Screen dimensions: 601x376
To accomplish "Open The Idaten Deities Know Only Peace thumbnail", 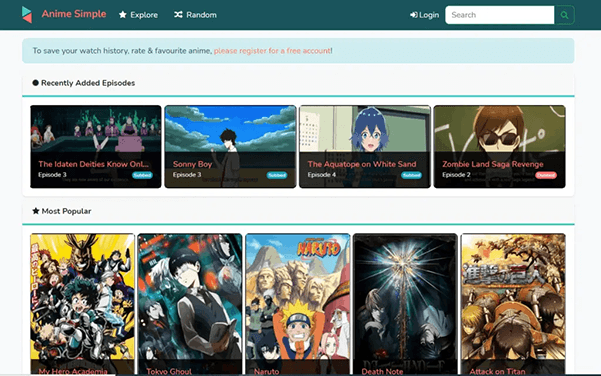I will coord(96,146).
